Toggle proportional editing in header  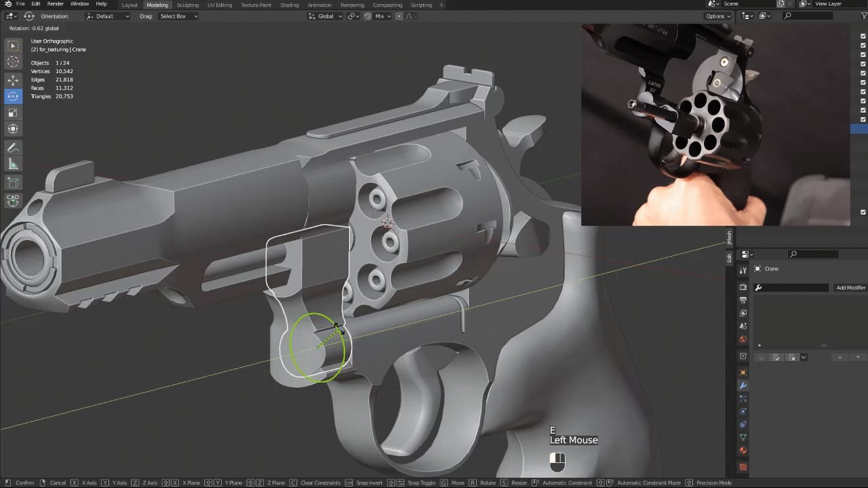point(399,16)
